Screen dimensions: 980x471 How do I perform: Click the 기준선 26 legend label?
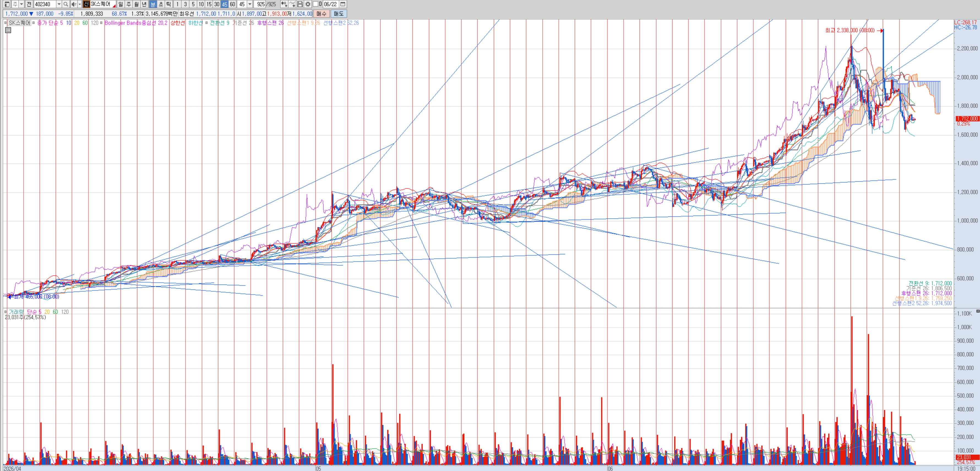click(243, 23)
